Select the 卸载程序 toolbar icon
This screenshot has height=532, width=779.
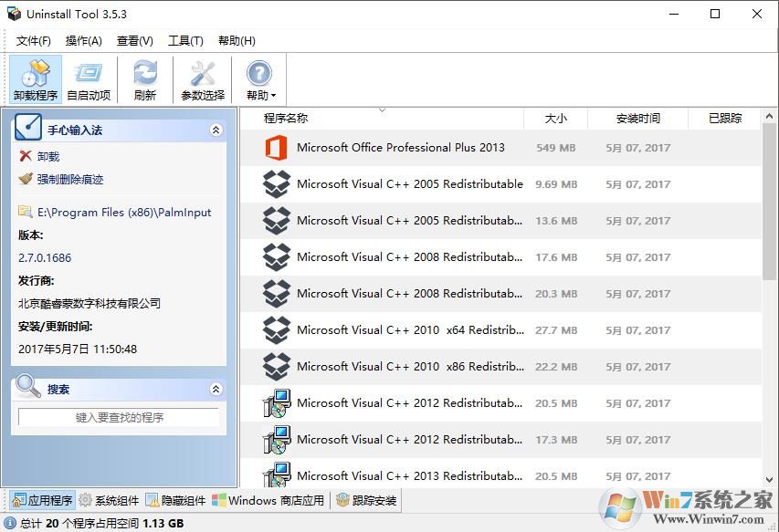click(35, 78)
